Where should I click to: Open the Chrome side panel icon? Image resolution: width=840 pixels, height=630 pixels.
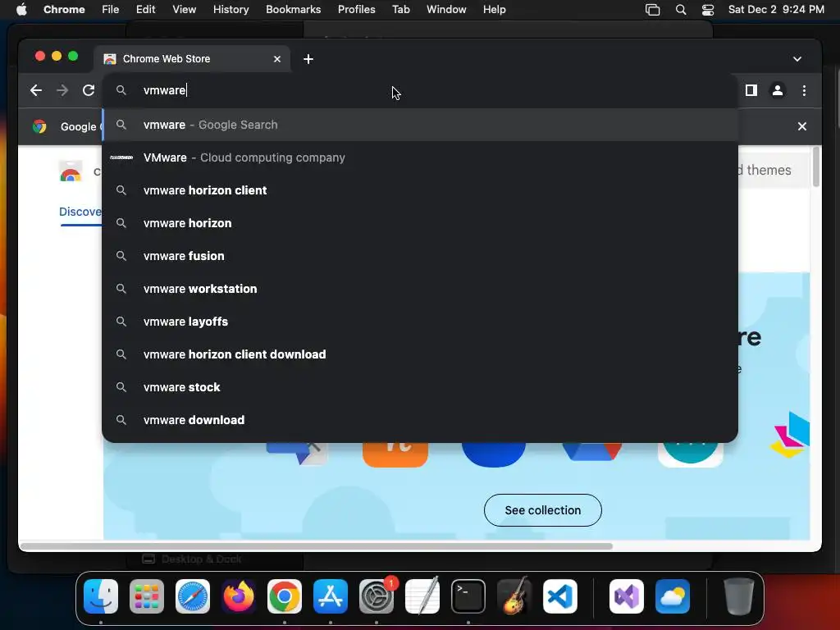pyautogui.click(x=751, y=90)
